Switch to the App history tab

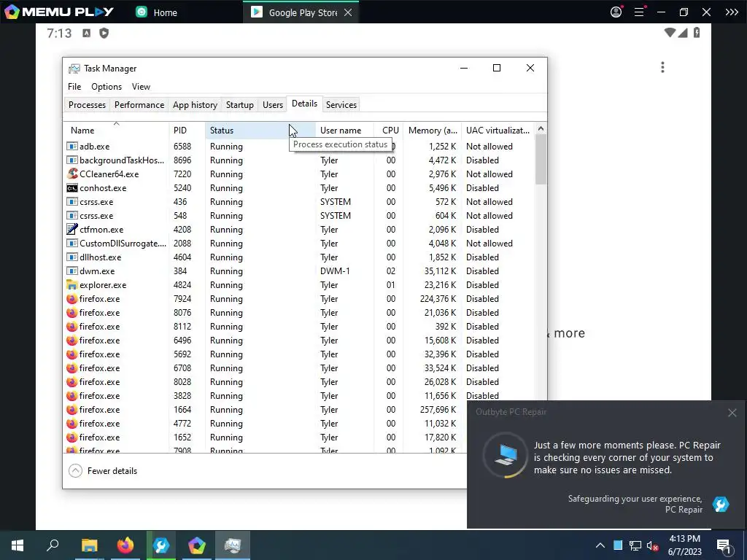point(195,105)
